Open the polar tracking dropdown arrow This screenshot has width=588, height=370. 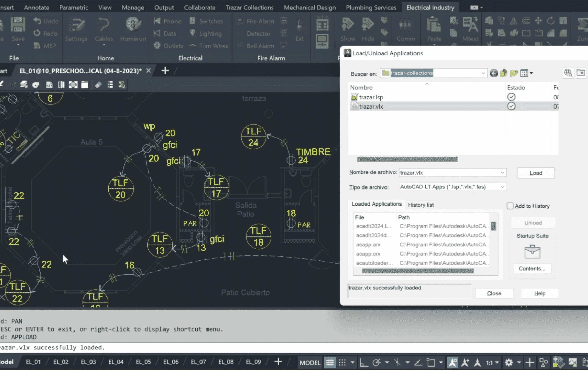point(387,362)
